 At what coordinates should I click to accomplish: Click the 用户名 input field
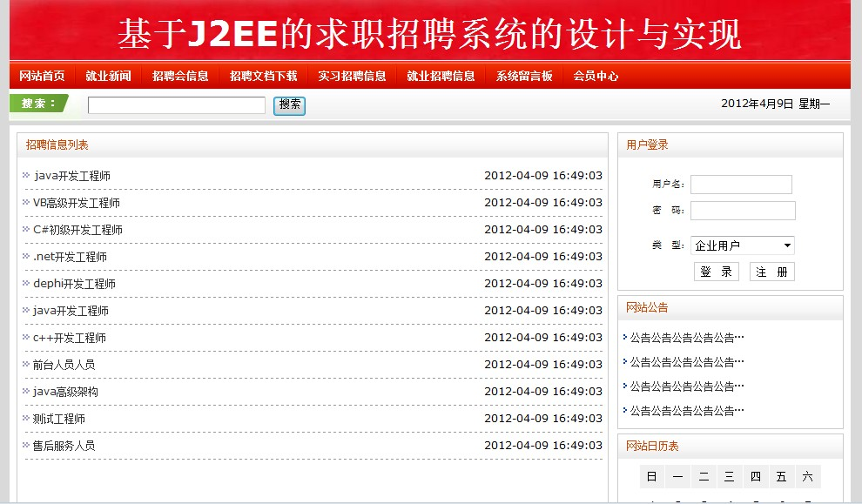tap(741, 185)
